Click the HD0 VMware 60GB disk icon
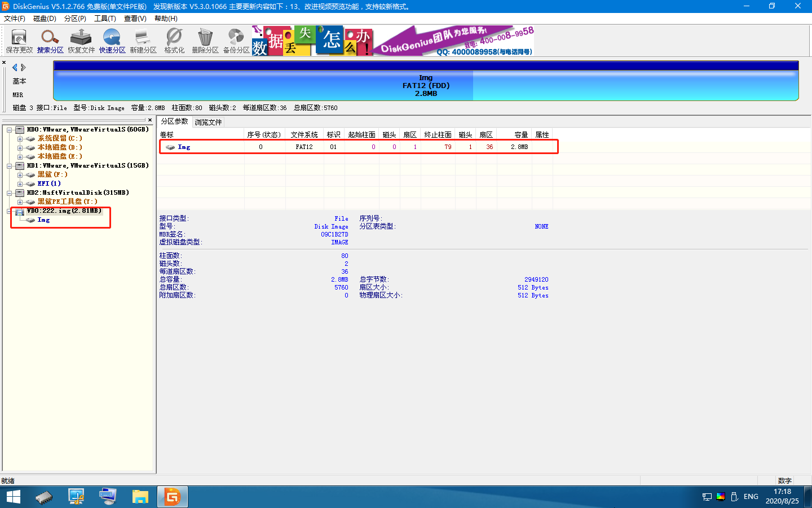 point(20,129)
